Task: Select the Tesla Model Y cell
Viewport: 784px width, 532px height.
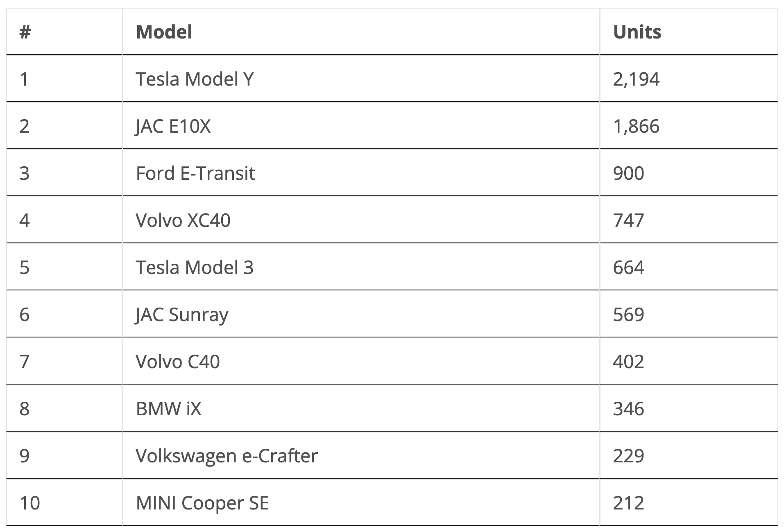Action: coord(195,79)
